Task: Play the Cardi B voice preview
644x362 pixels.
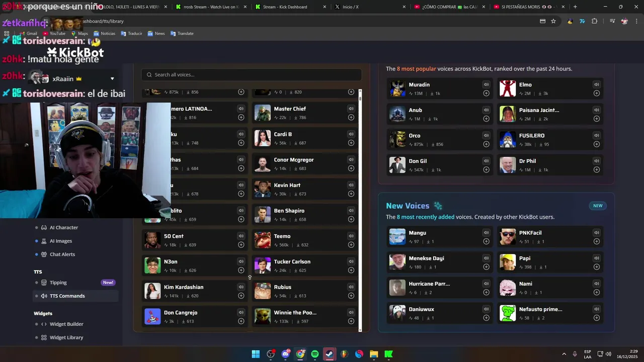Action: (351, 134)
